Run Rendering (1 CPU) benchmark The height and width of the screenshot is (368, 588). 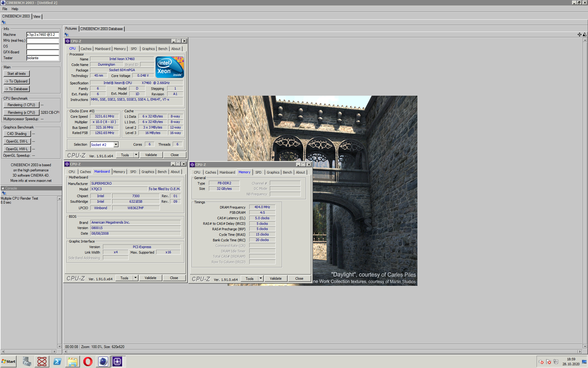[x=21, y=105]
